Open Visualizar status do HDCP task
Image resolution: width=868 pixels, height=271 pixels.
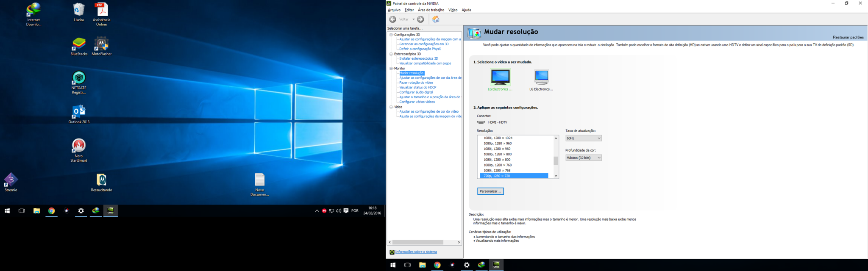[x=418, y=87]
